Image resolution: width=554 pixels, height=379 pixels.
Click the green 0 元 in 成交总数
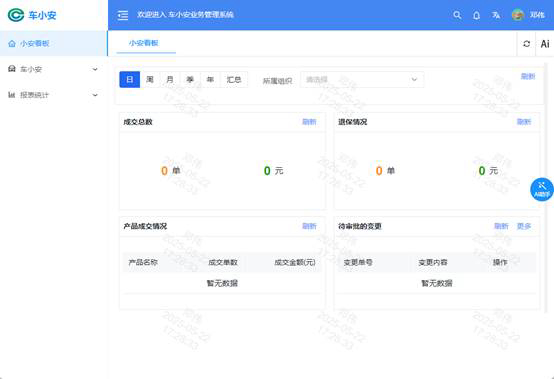pos(273,171)
